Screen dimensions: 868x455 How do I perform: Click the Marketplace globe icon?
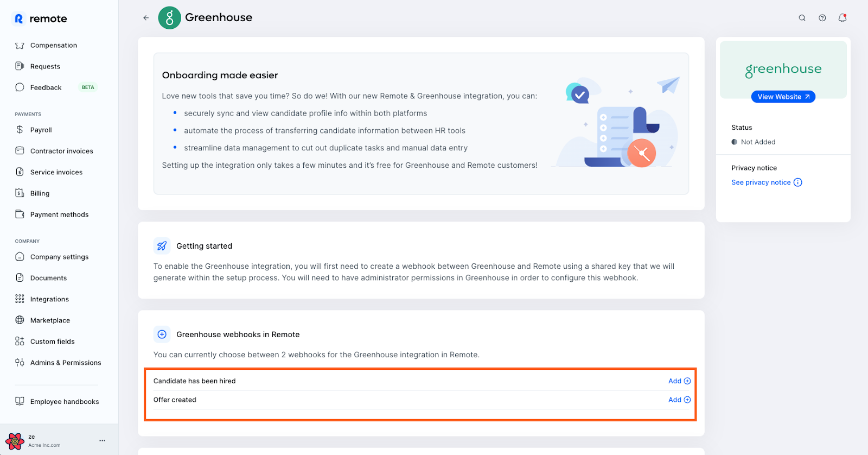[20, 320]
